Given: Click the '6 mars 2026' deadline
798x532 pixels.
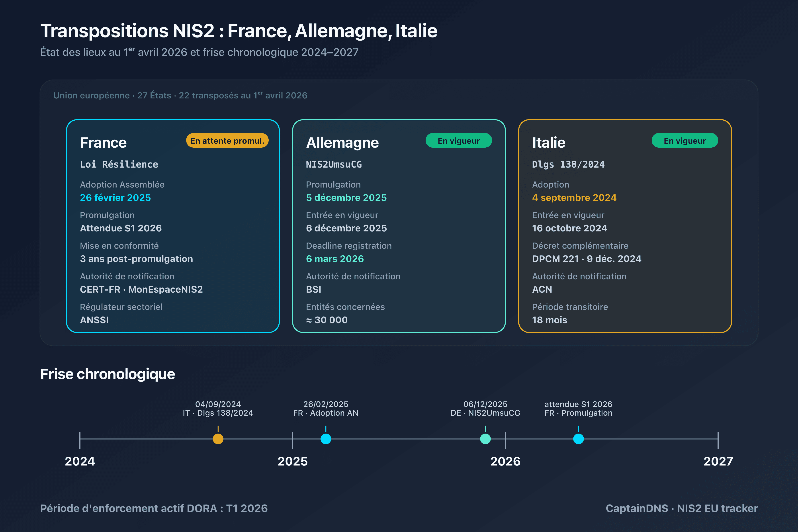Looking at the screenshot, I should (335, 259).
